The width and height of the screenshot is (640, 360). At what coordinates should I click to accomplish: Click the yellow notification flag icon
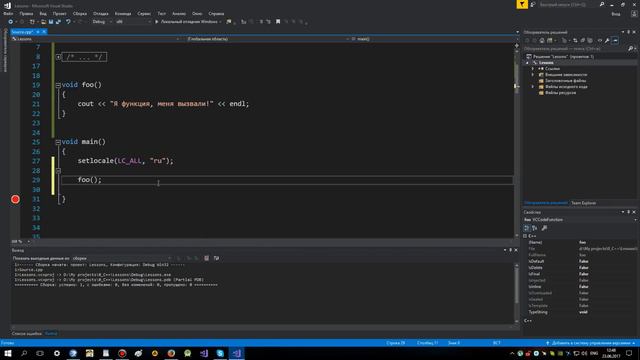522,4
